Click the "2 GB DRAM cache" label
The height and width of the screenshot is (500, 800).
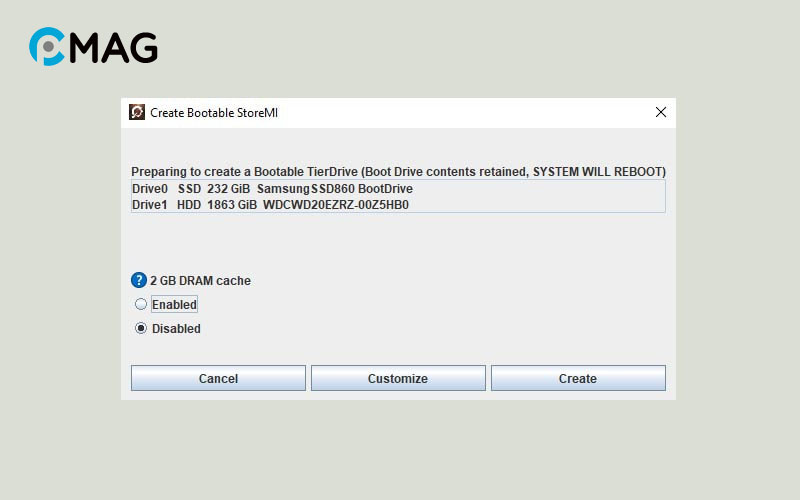200,281
